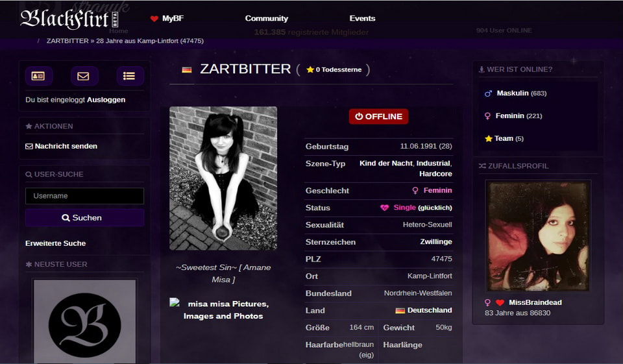Screen dimensions: 623x364
Task: Click the Zwillinge star sign link
Action: click(436, 242)
